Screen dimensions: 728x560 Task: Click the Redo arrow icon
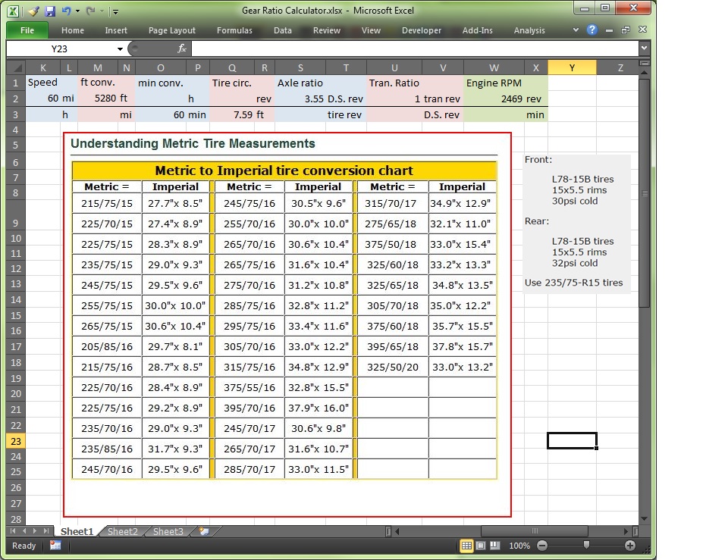(x=90, y=11)
